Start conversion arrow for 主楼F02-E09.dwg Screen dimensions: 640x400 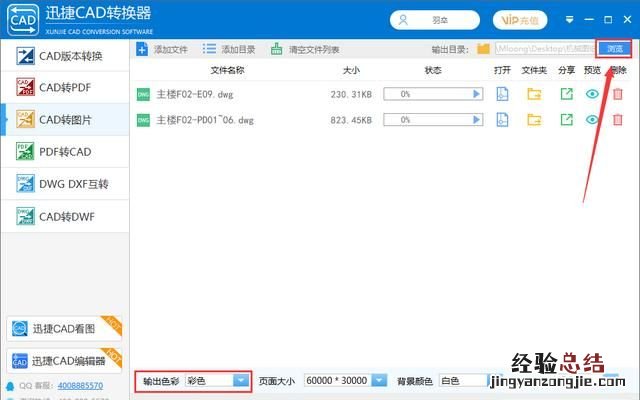476,94
